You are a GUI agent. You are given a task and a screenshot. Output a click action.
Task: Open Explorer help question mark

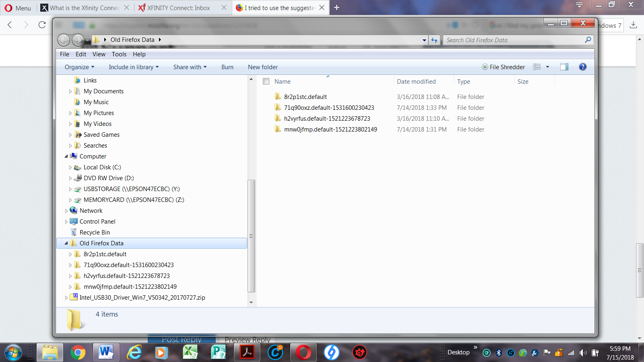(x=582, y=67)
